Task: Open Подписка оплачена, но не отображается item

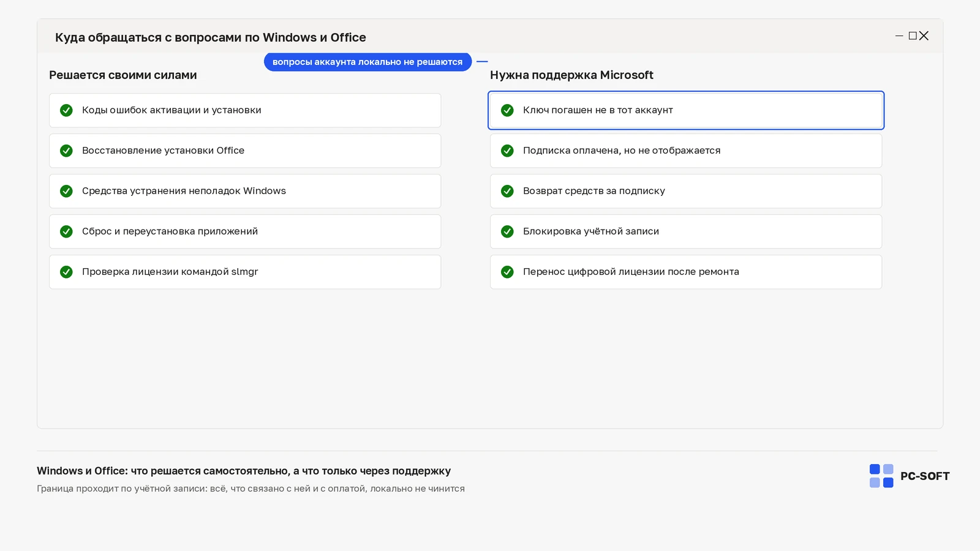Action: (x=686, y=151)
